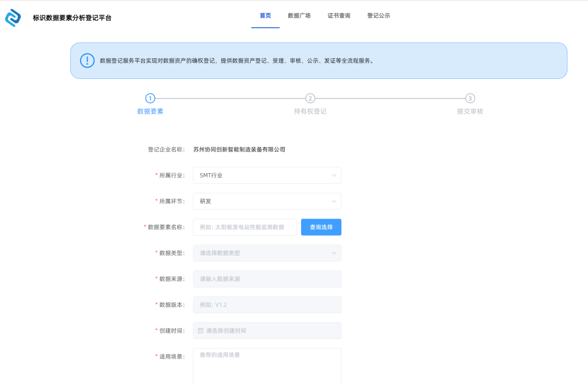Click the progress line between steps 1 and 2
The image size is (588, 385).
[x=229, y=99]
